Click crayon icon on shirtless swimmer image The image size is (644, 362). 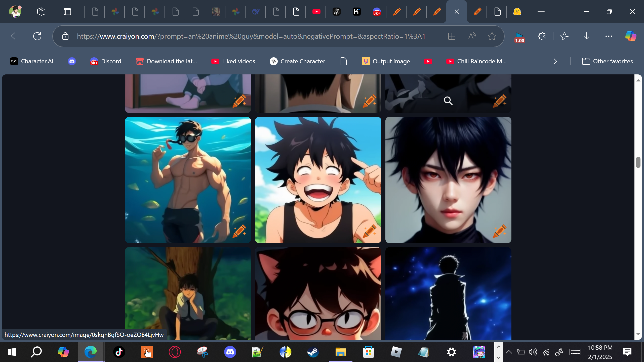239,231
